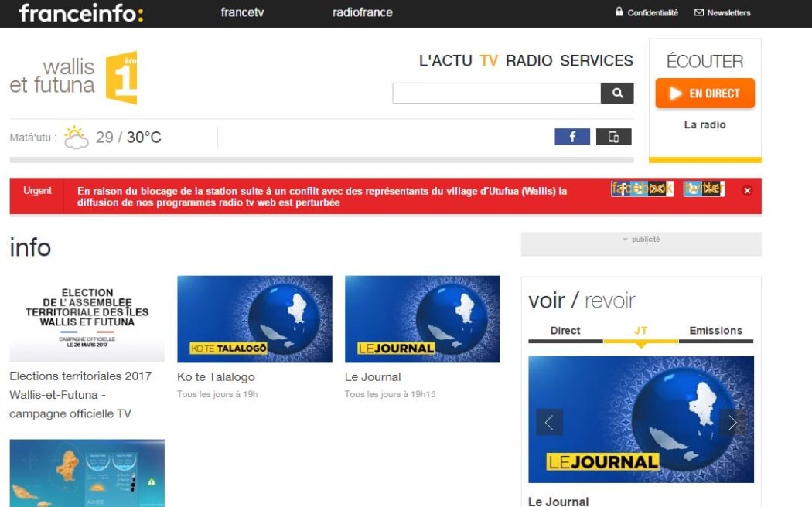Image resolution: width=812 pixels, height=507 pixels.
Task: Open the francetv link
Action: click(x=242, y=12)
